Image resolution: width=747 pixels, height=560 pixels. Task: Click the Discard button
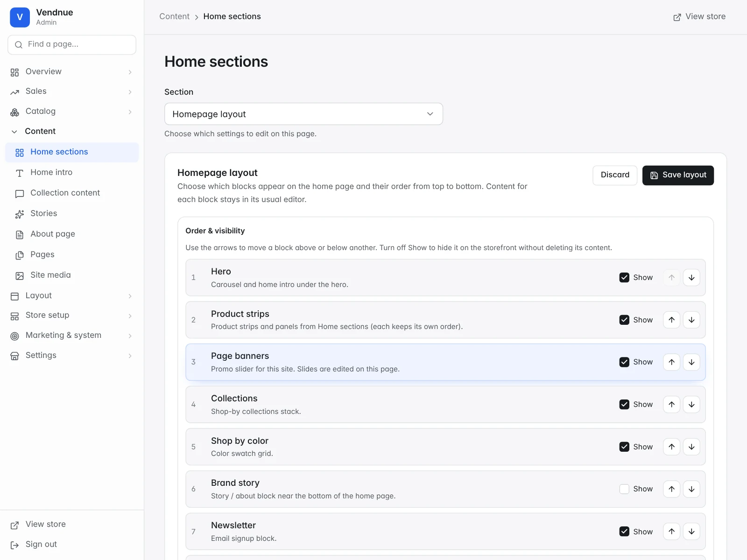point(615,175)
